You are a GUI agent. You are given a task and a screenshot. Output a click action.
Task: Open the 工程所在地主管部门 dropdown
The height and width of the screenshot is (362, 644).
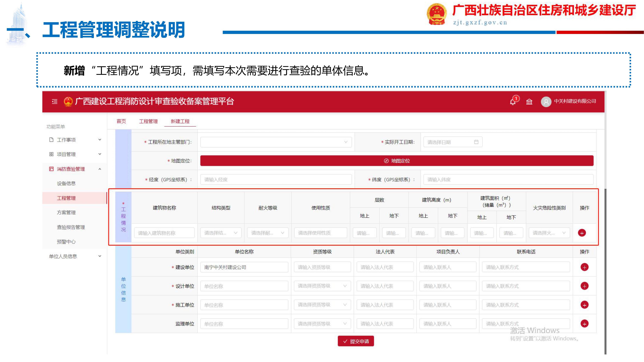276,142
